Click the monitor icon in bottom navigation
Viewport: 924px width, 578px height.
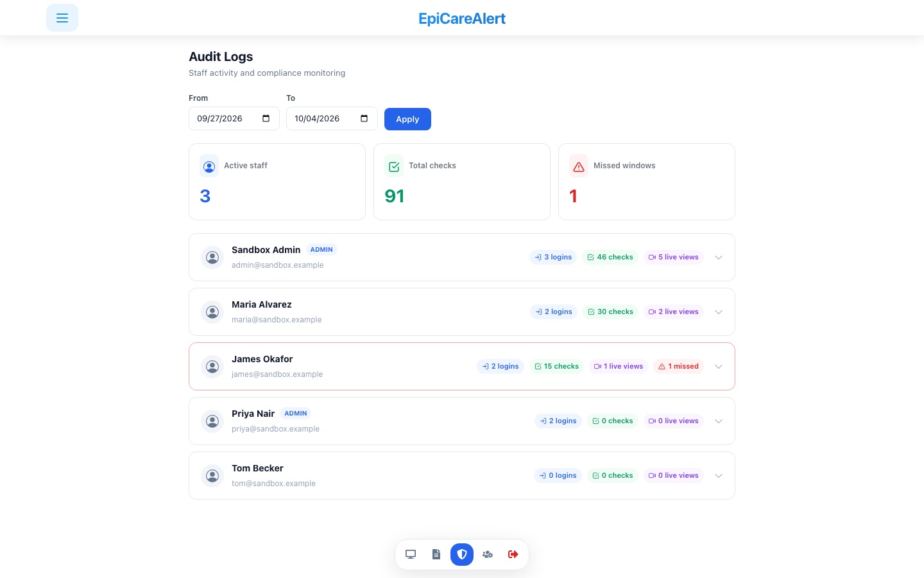tap(411, 554)
